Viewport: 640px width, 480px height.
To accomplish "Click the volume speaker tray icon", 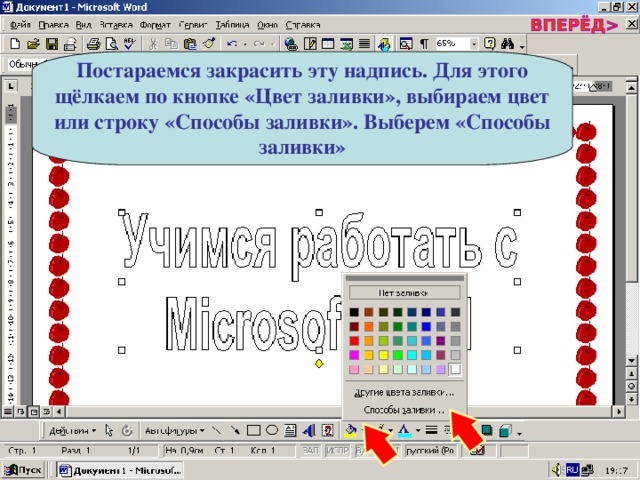I will 557,470.
